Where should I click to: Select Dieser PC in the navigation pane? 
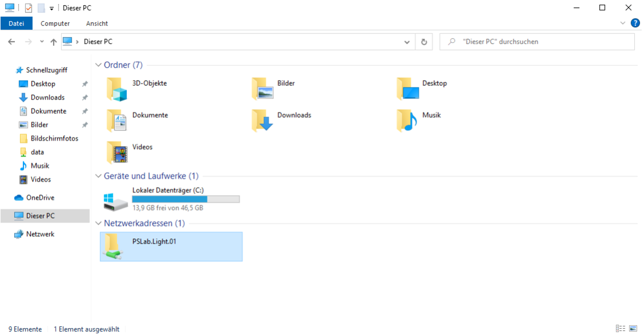point(45,216)
